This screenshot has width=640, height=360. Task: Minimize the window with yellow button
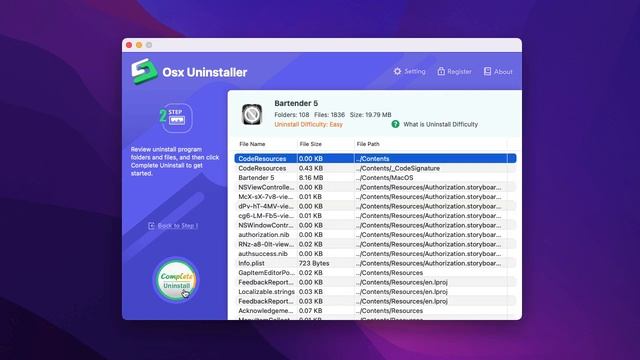139,45
